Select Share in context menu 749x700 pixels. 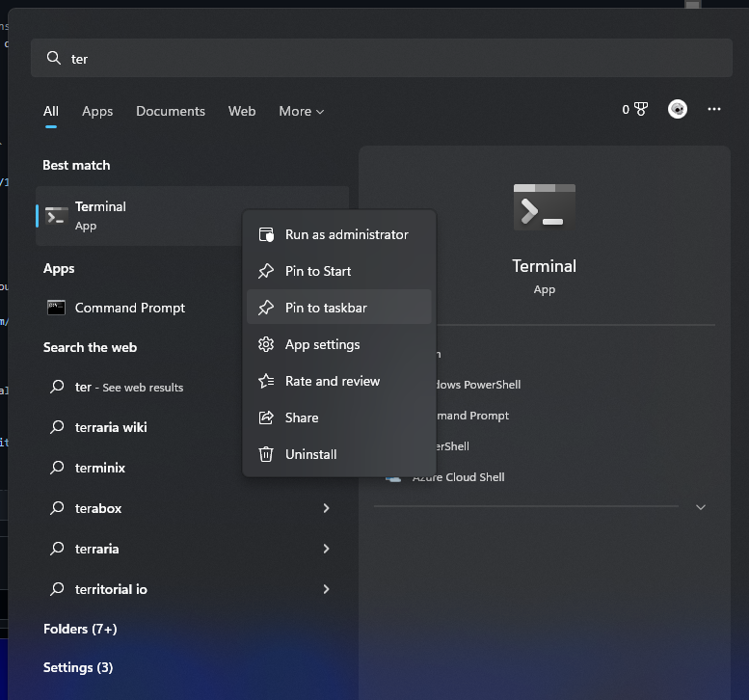tap(339, 417)
